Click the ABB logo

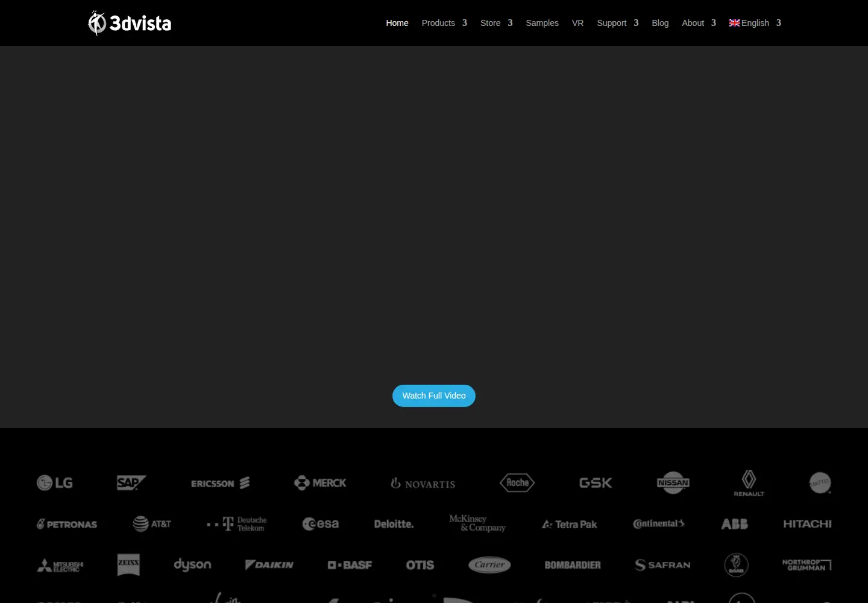(x=735, y=524)
